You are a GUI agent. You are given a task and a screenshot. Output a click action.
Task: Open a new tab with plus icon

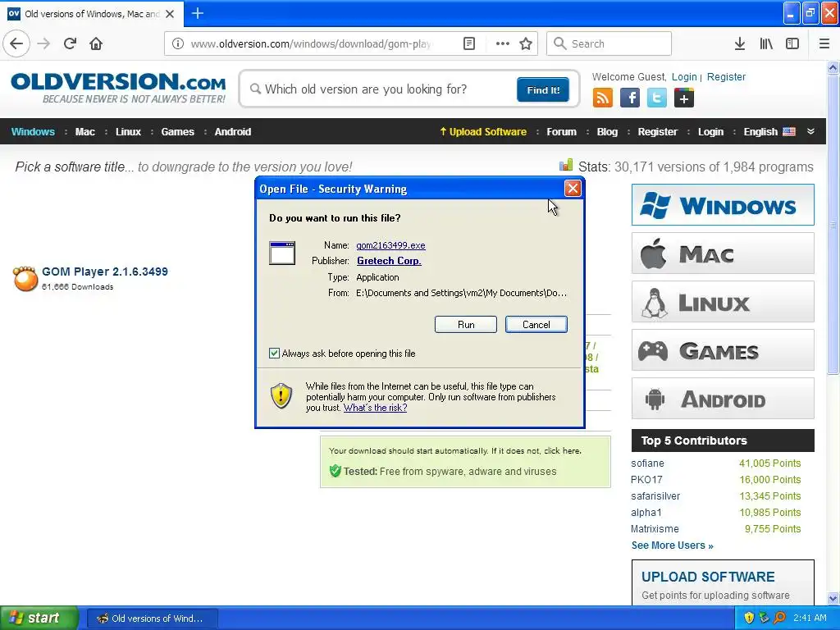coord(197,13)
